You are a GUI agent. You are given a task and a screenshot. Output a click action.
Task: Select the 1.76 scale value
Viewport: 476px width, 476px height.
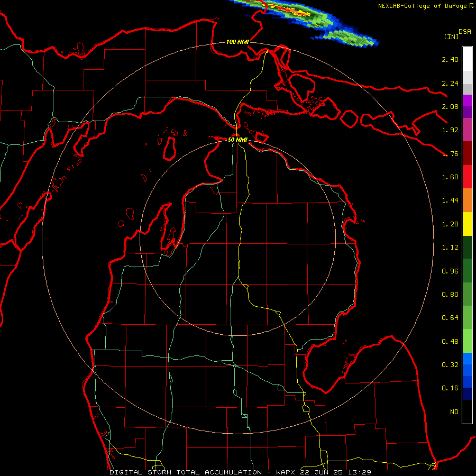[450, 153]
